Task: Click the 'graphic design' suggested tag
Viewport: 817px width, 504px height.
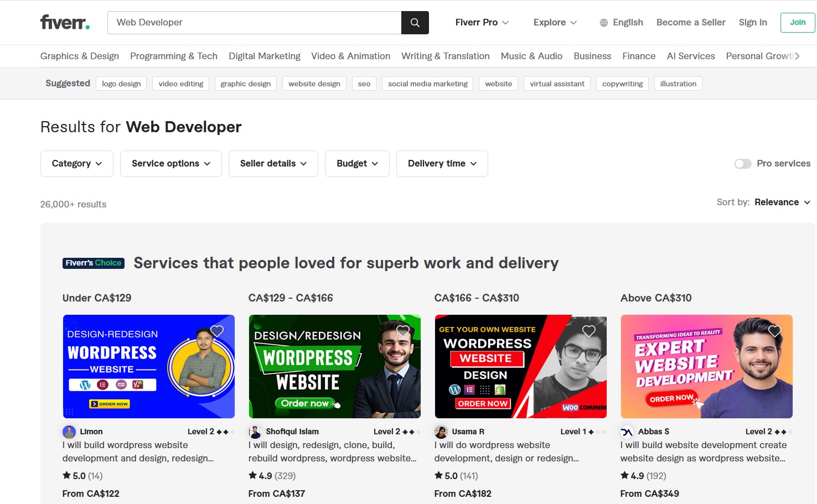Action: [246, 84]
